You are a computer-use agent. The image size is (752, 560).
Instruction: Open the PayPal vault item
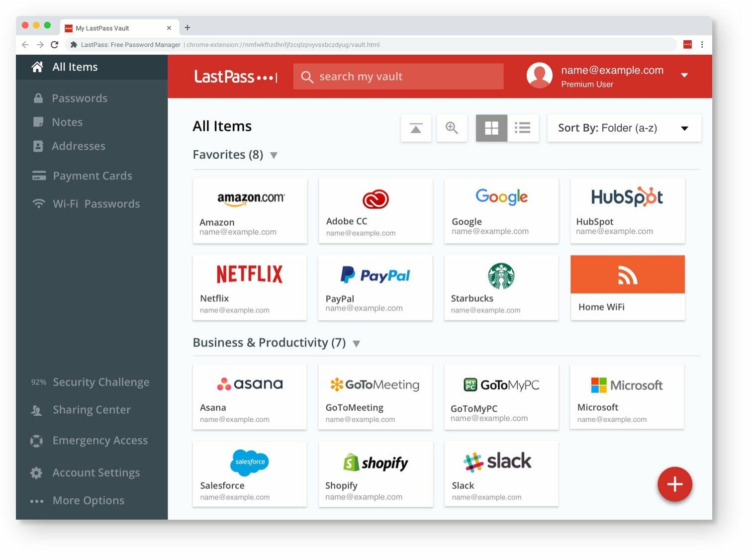(x=376, y=287)
